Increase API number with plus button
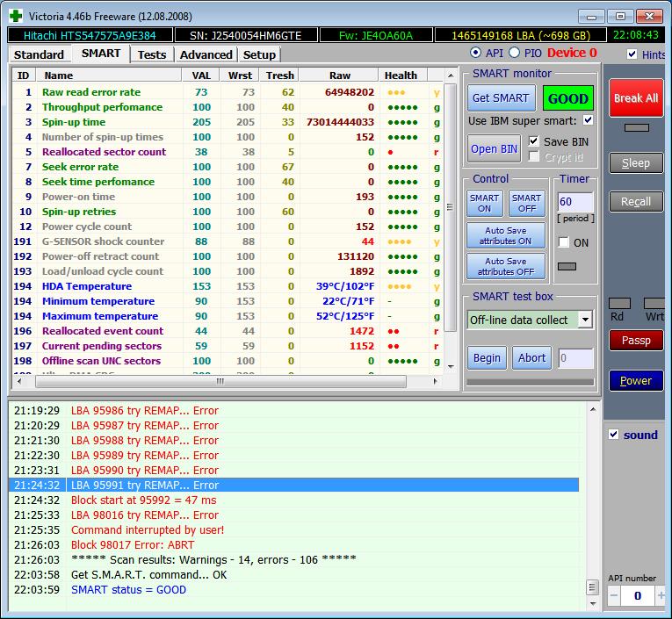This screenshot has width=672, height=619. (660, 596)
